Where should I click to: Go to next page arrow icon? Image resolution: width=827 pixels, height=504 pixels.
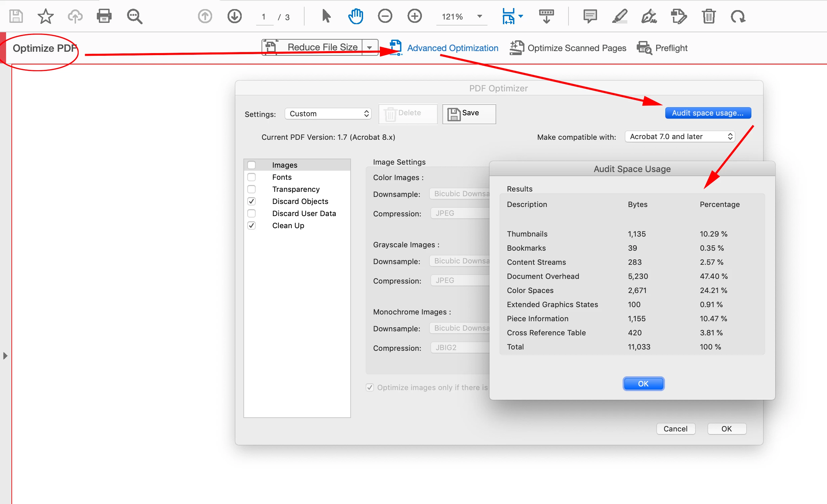234,16
